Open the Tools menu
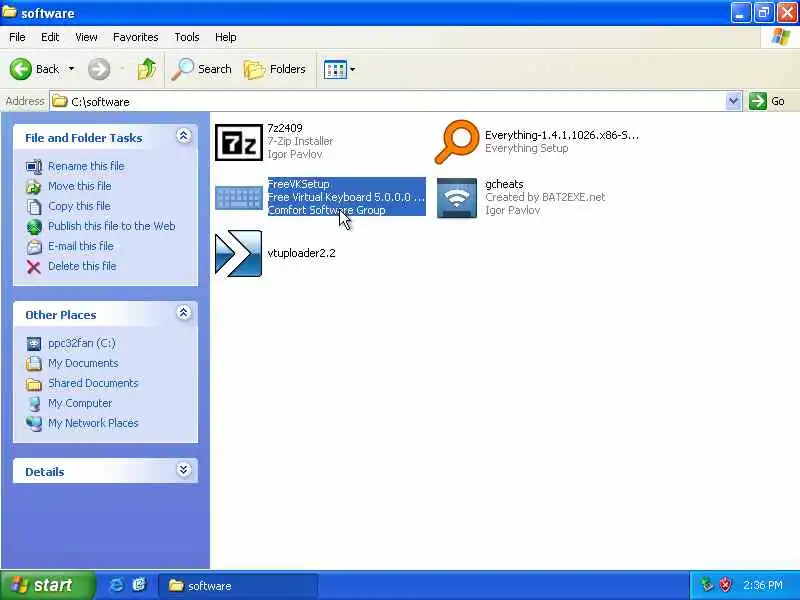 (x=187, y=37)
